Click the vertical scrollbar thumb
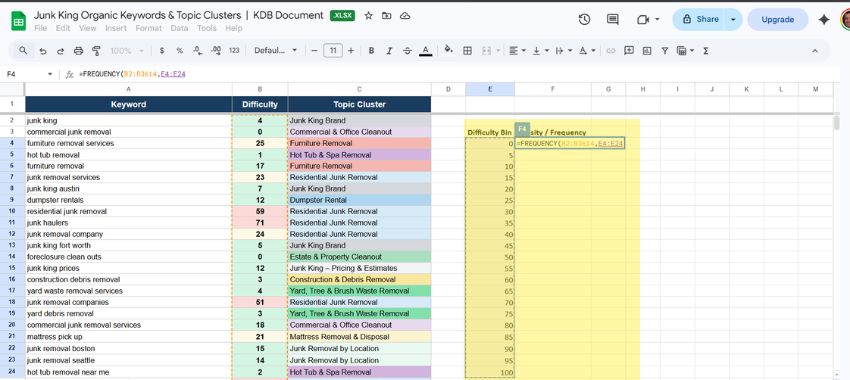 tap(837, 123)
